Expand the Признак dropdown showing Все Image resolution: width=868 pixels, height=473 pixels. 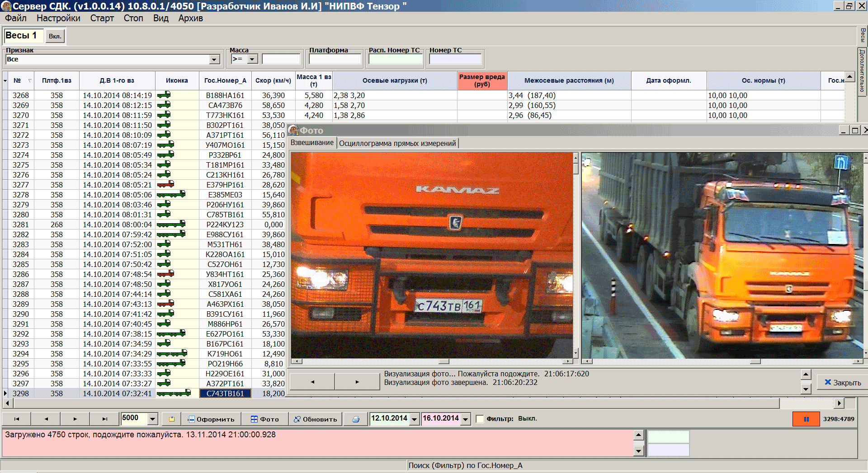(214, 60)
